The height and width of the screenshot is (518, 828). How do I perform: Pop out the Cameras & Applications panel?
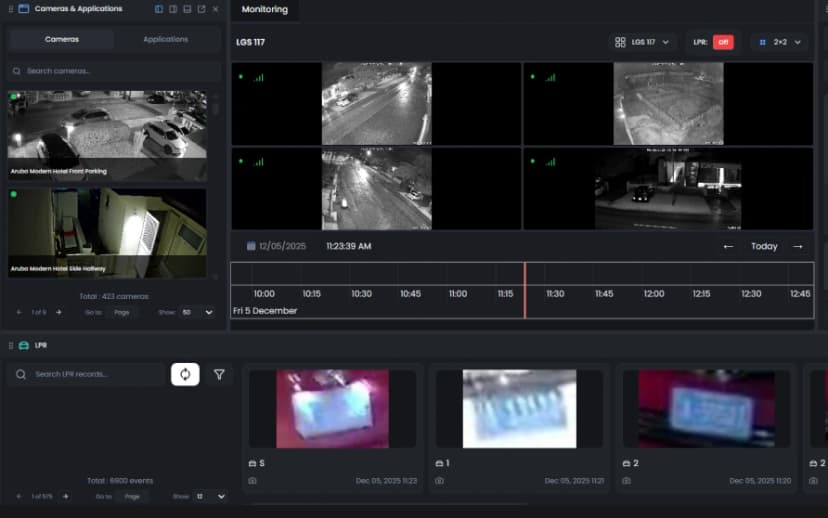(x=202, y=9)
